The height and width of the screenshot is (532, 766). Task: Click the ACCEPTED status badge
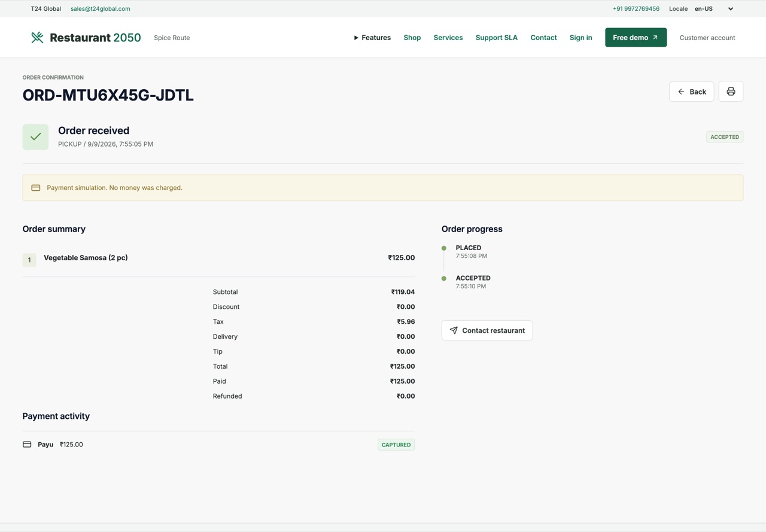725,137
